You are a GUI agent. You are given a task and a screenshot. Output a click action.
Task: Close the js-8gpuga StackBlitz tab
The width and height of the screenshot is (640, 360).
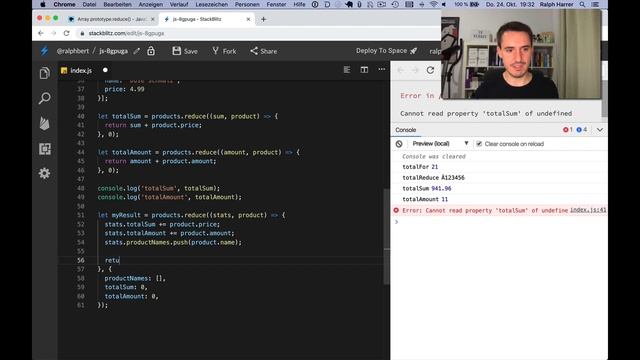point(248,19)
